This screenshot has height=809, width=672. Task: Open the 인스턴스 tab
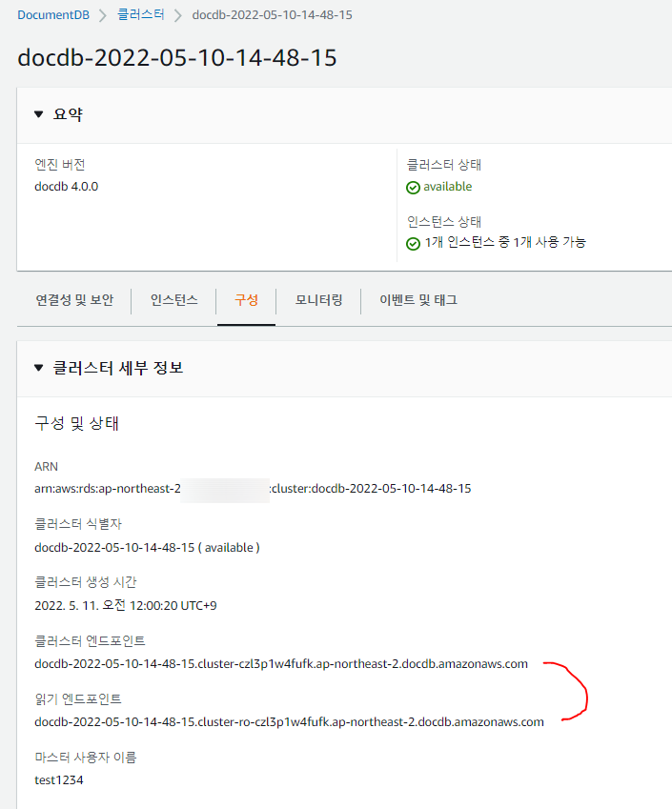[173, 300]
